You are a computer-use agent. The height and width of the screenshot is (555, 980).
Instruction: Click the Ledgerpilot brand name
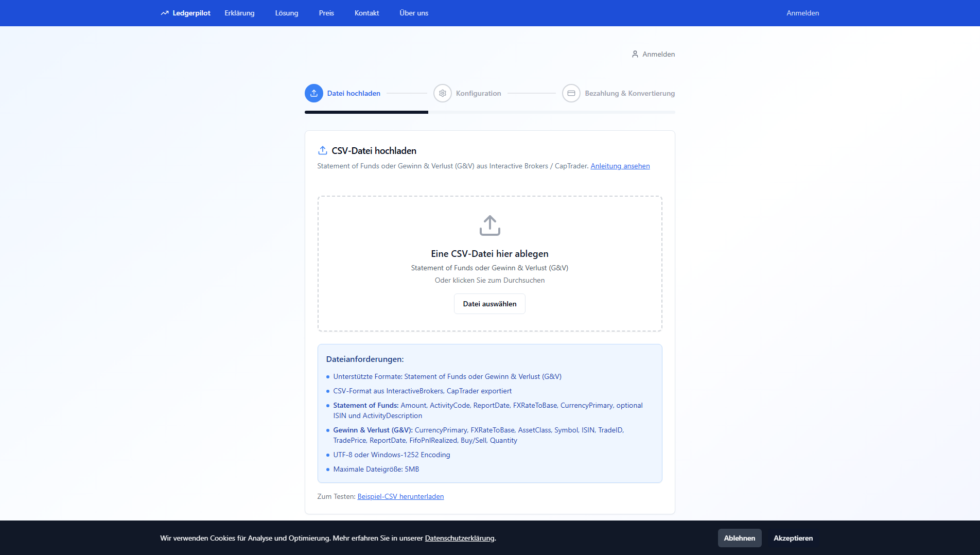(x=191, y=13)
